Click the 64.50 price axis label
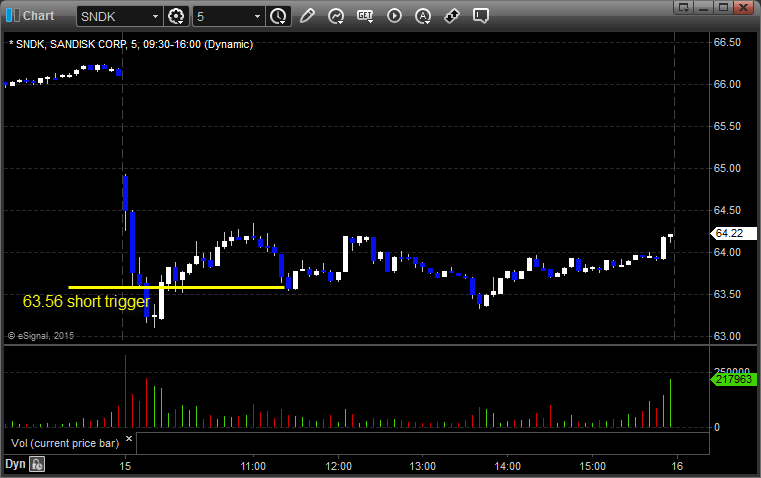 point(727,211)
